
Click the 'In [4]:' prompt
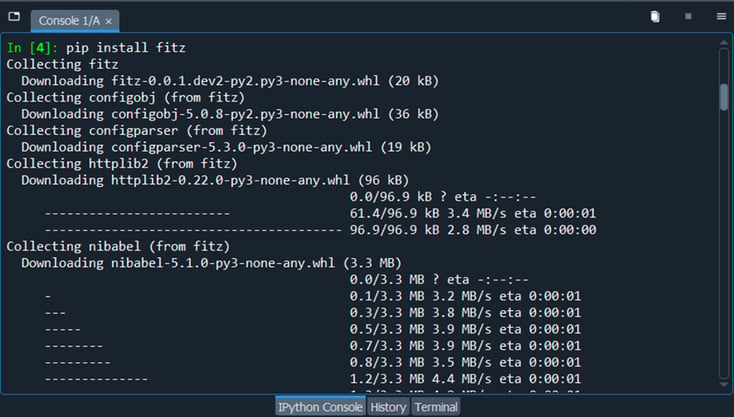(x=32, y=48)
